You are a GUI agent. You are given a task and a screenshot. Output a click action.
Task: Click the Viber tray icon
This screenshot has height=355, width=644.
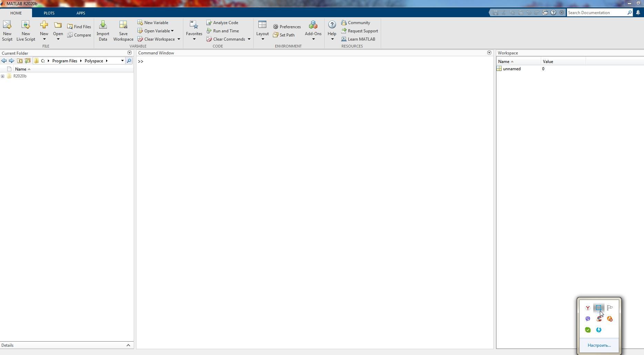pos(588,319)
